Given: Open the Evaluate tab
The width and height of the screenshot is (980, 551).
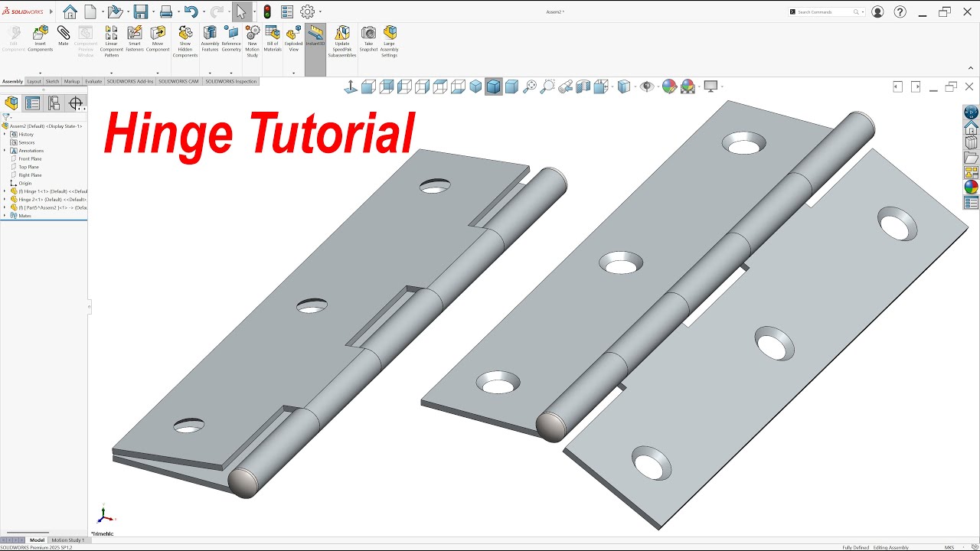Looking at the screenshot, I should [93, 81].
